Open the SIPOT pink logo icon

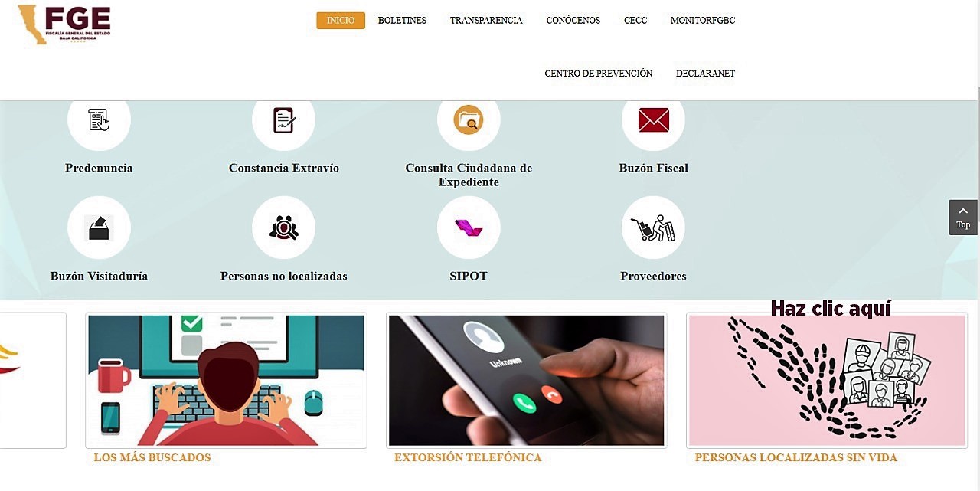pos(469,227)
